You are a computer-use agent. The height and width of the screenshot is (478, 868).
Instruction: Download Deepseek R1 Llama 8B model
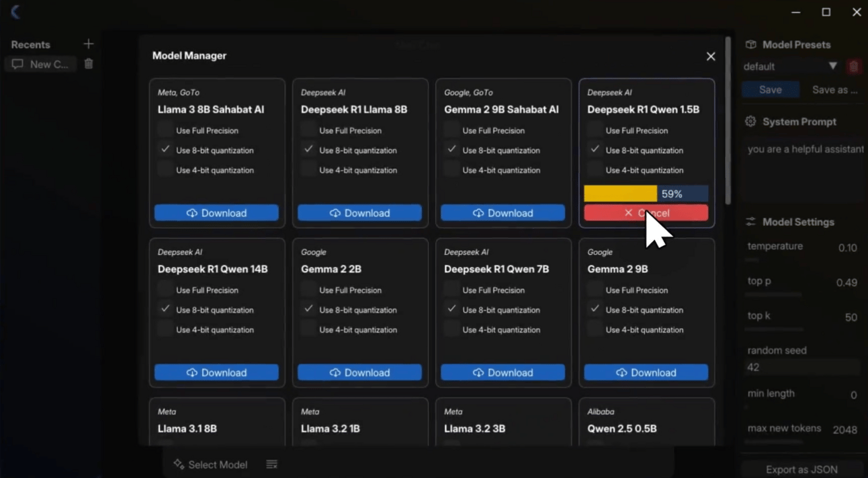(x=359, y=213)
